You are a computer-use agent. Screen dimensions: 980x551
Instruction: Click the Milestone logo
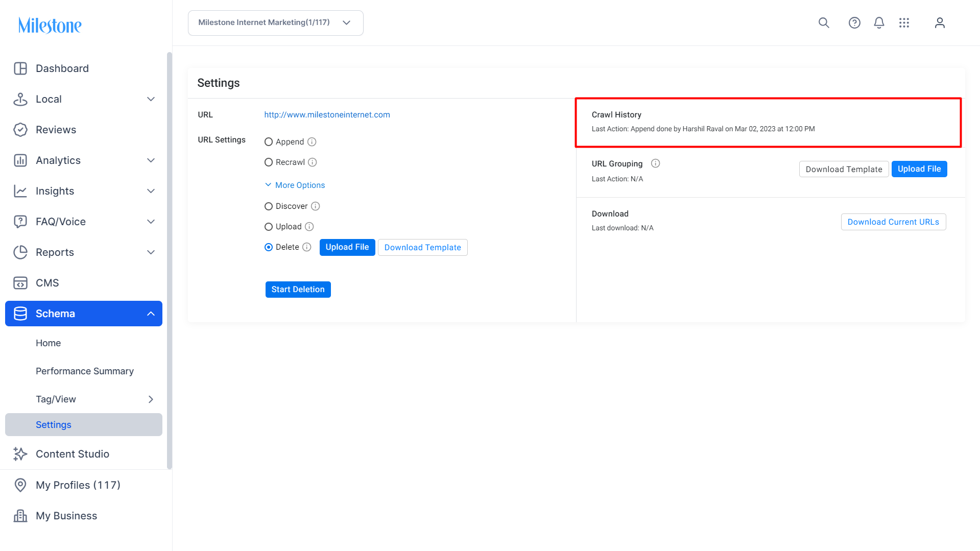(50, 25)
